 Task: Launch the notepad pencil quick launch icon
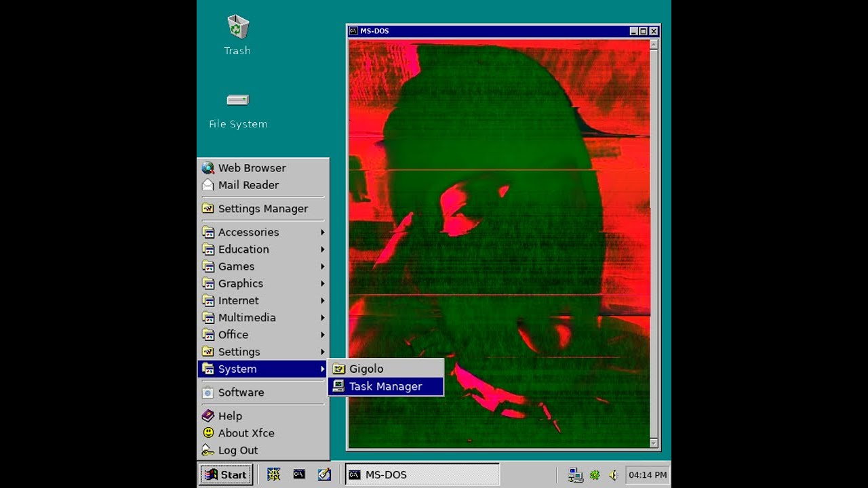tap(325, 474)
